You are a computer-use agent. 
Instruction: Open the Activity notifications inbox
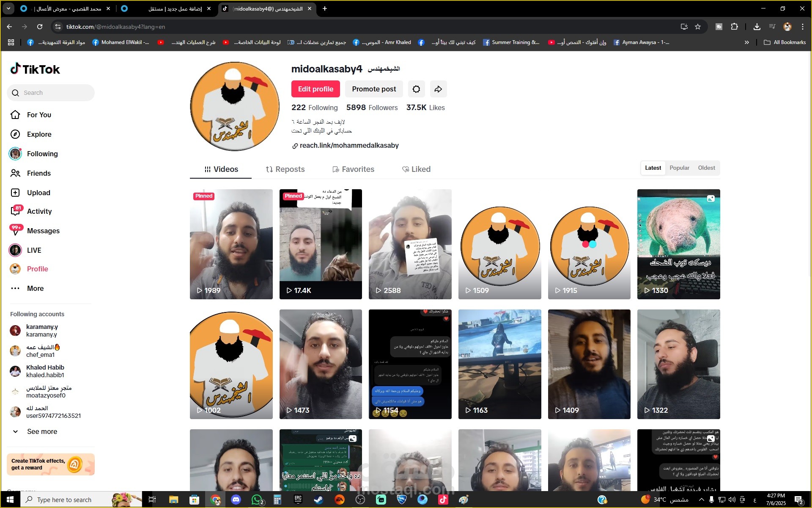coord(39,211)
